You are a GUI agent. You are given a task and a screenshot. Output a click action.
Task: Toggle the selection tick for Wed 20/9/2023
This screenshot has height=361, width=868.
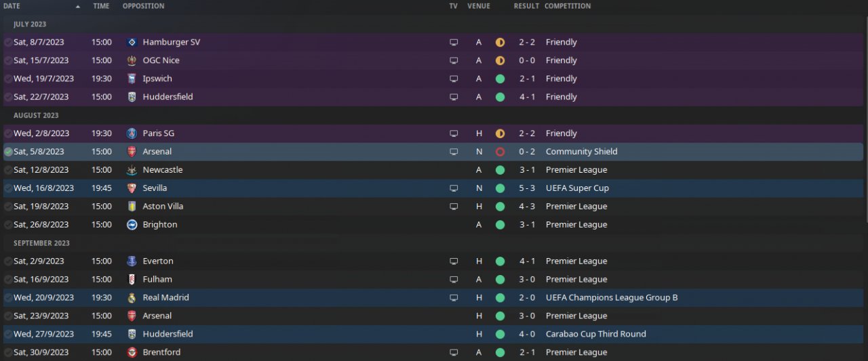coord(8,297)
